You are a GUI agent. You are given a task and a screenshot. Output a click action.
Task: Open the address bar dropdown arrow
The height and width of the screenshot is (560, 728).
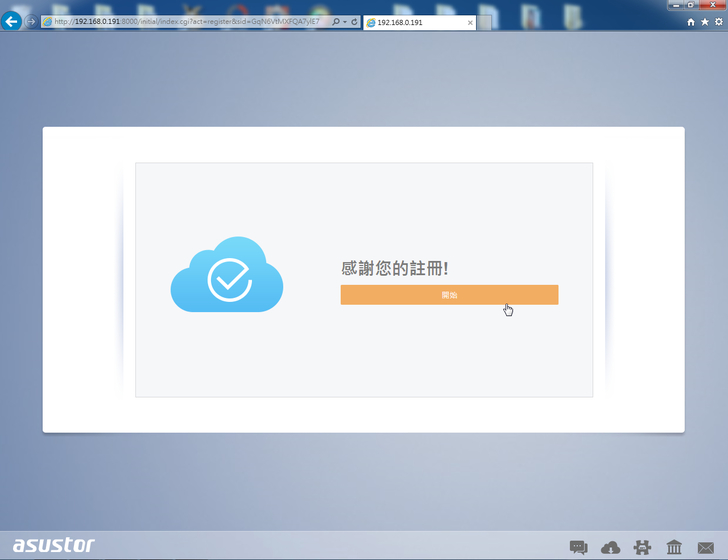click(x=345, y=22)
